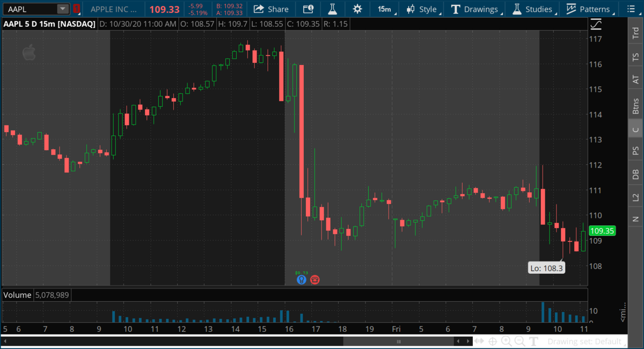This screenshot has height=349, width=644.
Task: Click the flask Edit Studies icon
Action: pos(332,9)
